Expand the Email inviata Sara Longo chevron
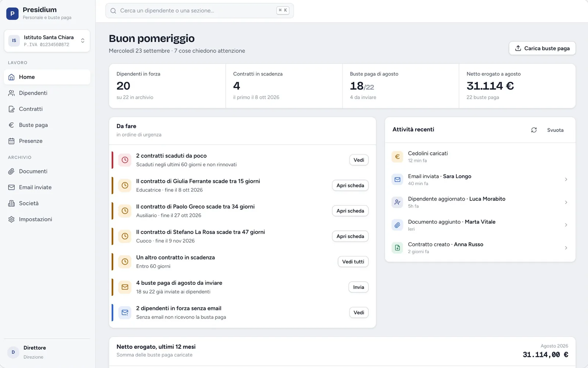The width and height of the screenshot is (588, 368). (566, 180)
